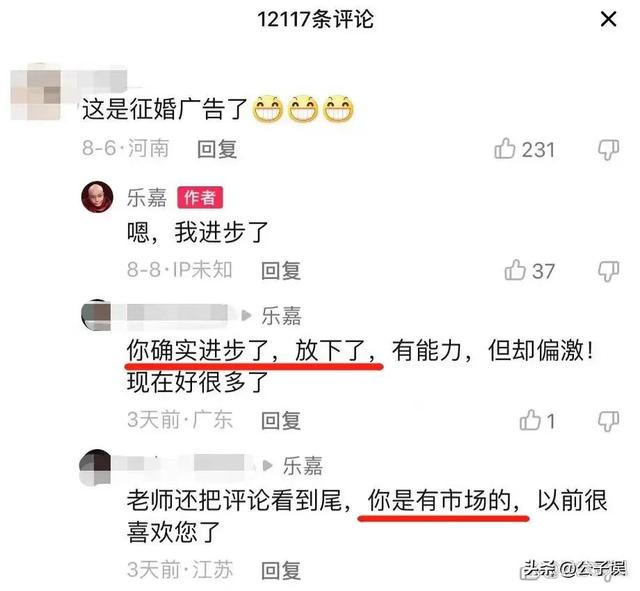Select the comment text 这是征婚广告了
The width and height of the screenshot is (640, 591).
[165, 109]
